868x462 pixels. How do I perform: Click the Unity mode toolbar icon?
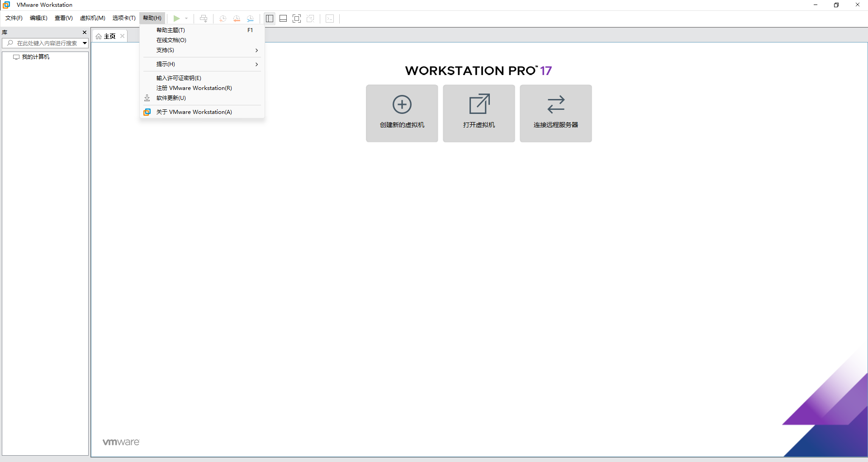310,19
